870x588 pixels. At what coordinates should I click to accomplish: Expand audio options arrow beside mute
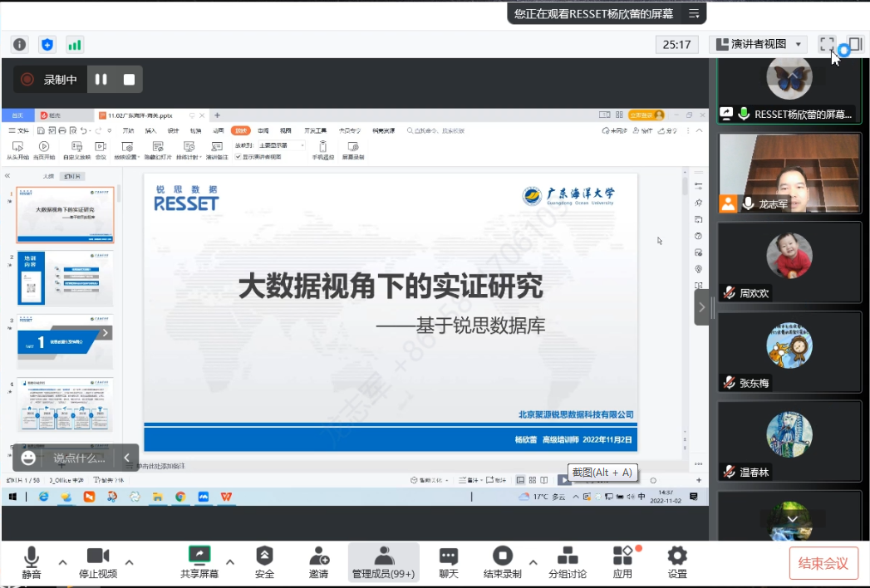(x=62, y=562)
